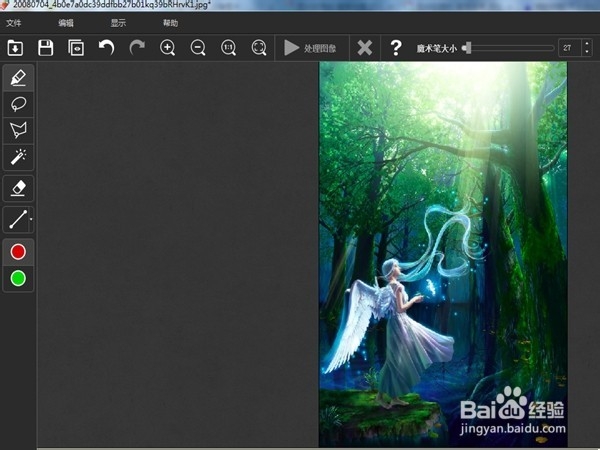Set zoom to 1:1 actual size
Viewport: 600px width, 450px height.
pos(228,48)
